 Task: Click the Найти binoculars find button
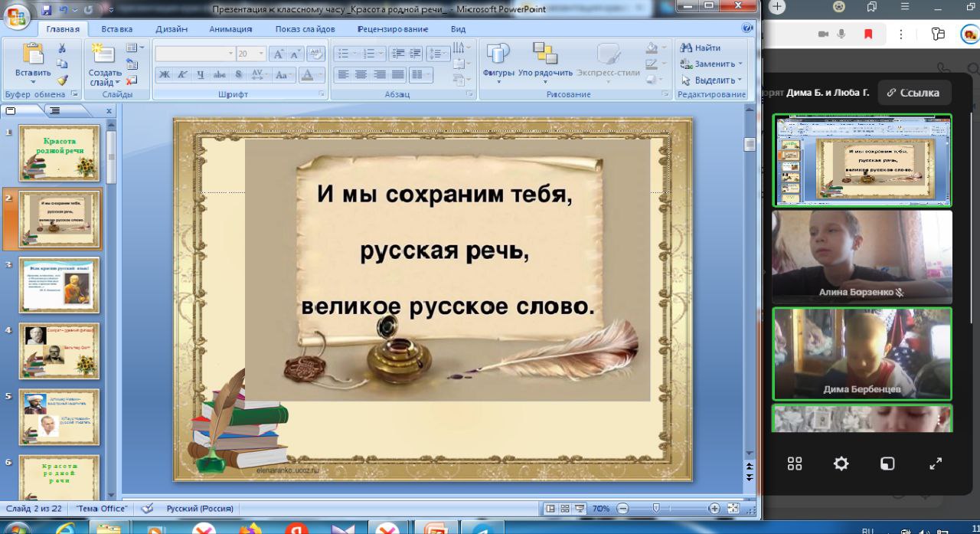pyautogui.click(x=701, y=48)
